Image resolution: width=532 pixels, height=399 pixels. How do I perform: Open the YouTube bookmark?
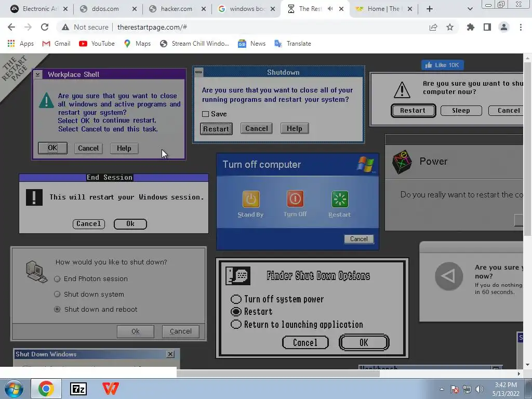[97, 44]
